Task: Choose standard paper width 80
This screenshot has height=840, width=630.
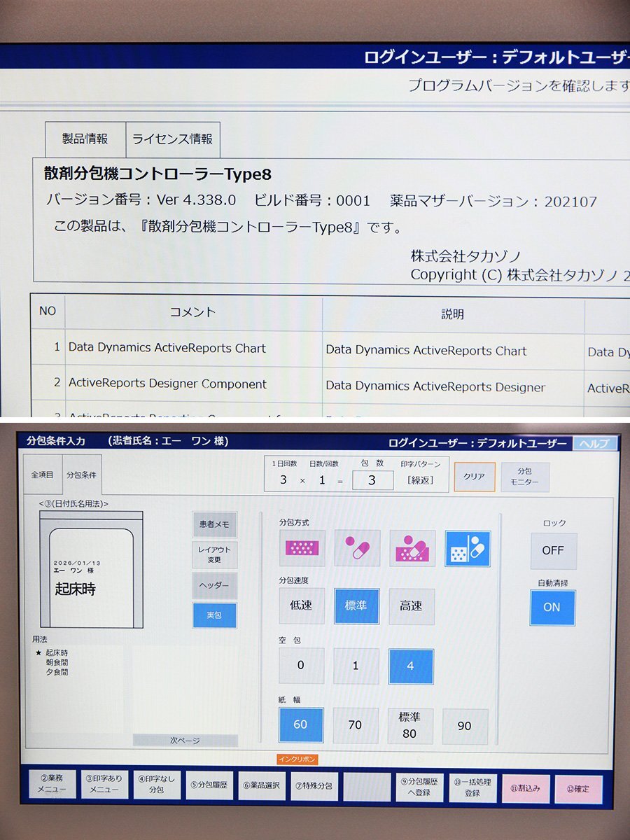Action: tap(410, 726)
